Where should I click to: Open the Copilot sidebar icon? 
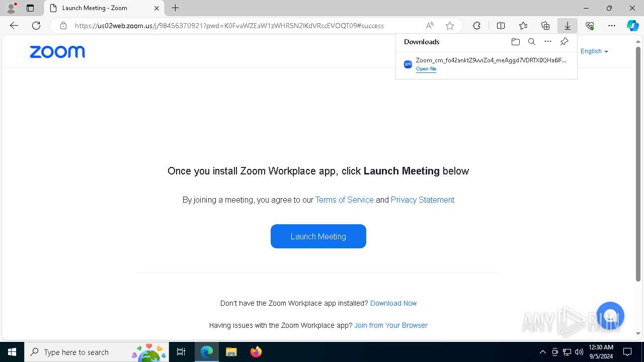point(632,26)
